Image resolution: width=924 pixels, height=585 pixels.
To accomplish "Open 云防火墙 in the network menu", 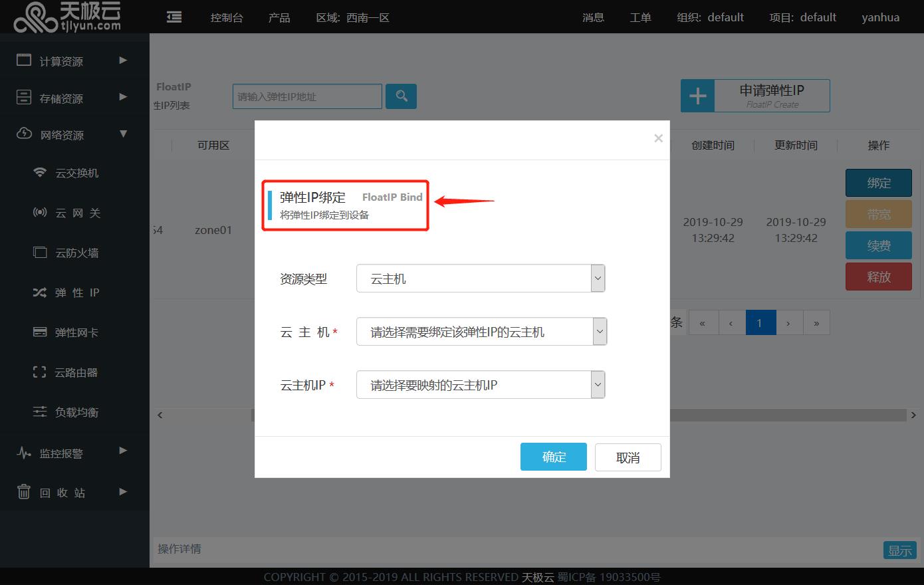I will 76,253.
